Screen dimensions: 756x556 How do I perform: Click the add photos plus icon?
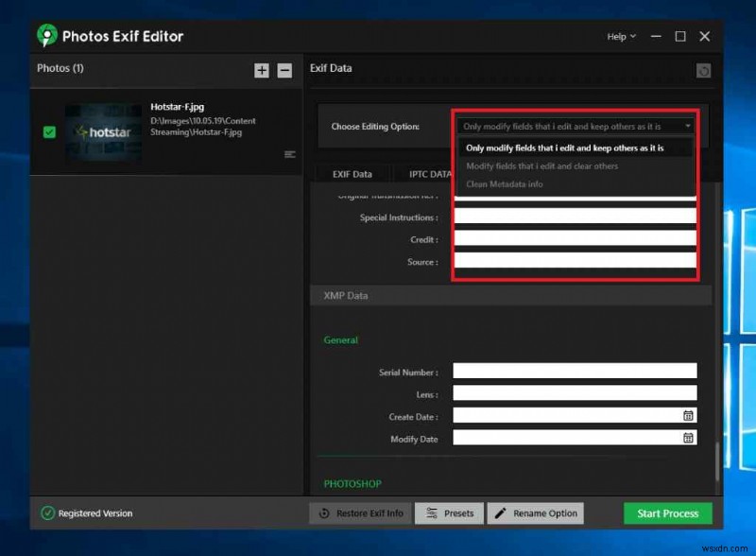(262, 70)
